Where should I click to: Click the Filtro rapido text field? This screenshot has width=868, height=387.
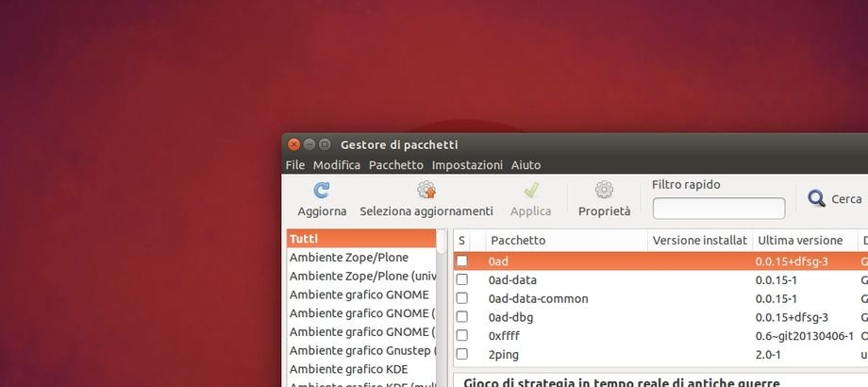(x=719, y=209)
